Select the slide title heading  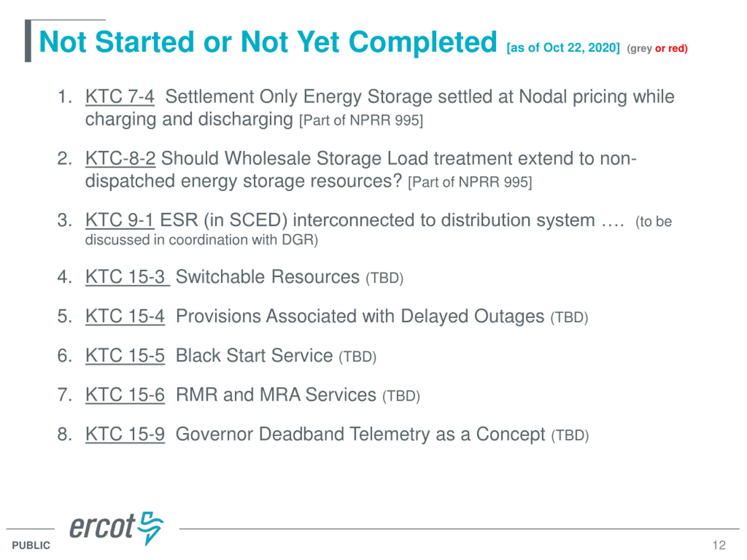tap(268, 42)
